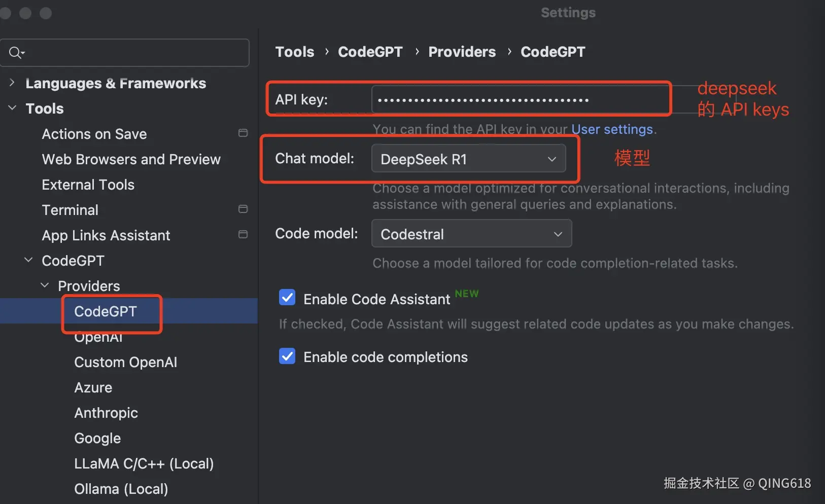Collapse the Providers tree node
This screenshot has height=504, width=825.
coord(45,285)
